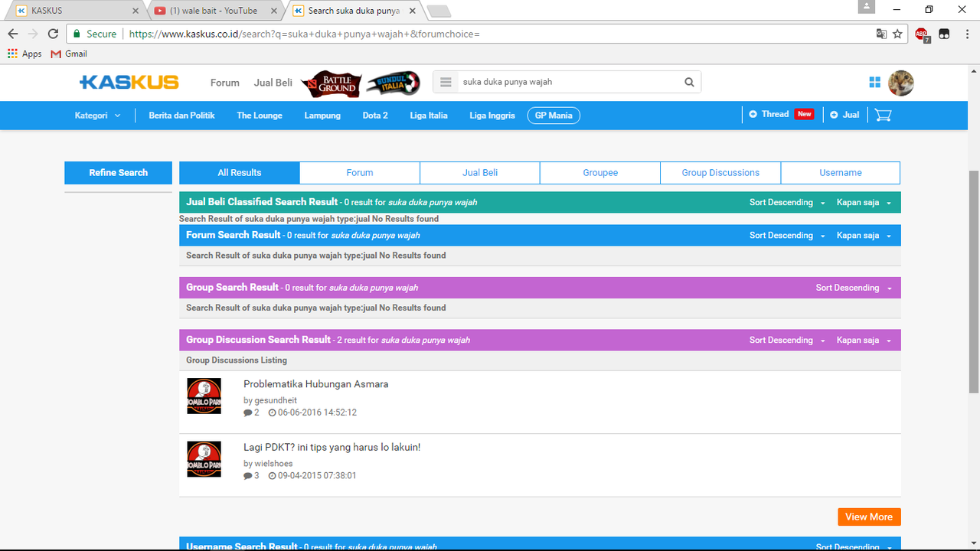This screenshot has width=980, height=551.
Task: Open Problematika Hubungan Asmara group thumbnail
Action: (x=204, y=396)
